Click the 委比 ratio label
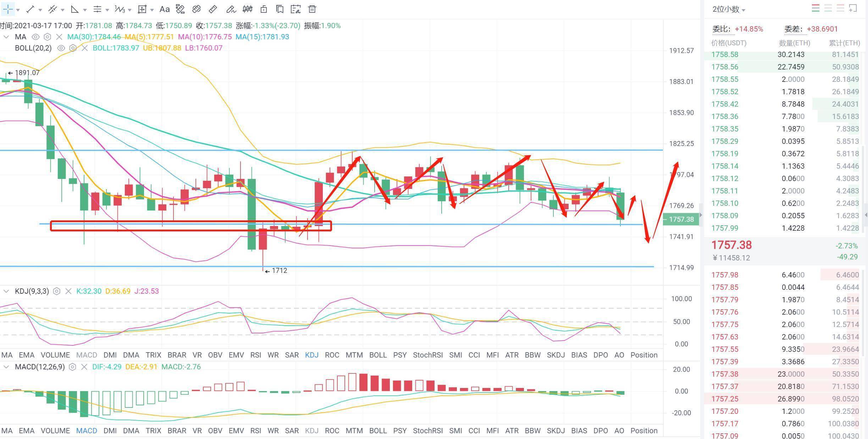This screenshot has height=439, width=868. [x=723, y=29]
